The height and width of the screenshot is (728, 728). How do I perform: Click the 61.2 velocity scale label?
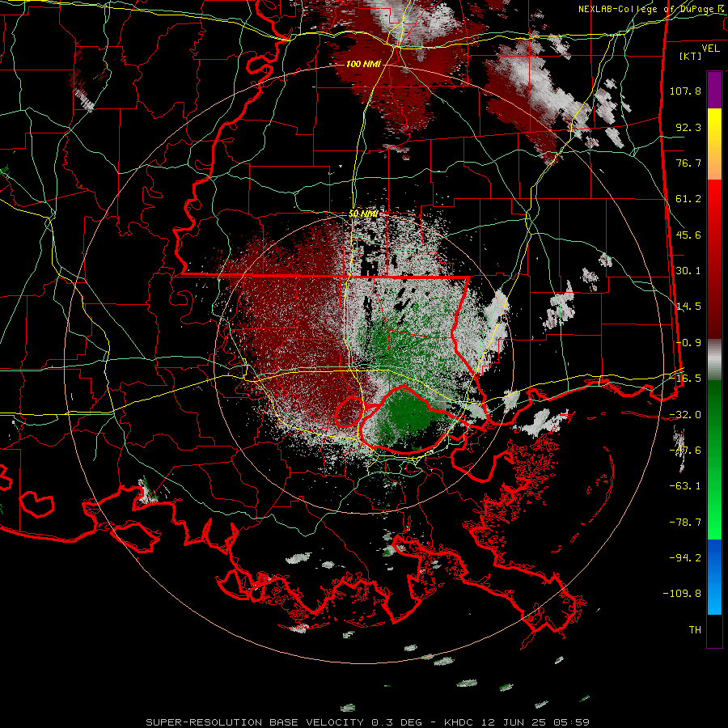[688, 199]
